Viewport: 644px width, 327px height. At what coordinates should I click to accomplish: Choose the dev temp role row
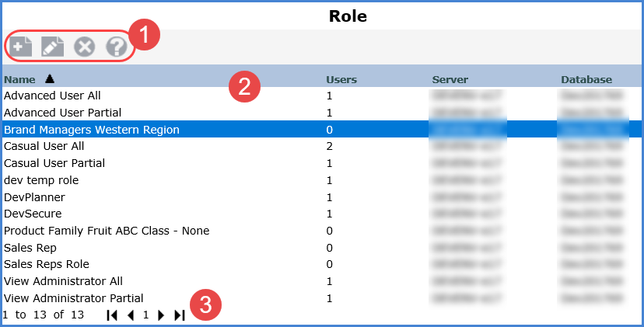point(41,180)
